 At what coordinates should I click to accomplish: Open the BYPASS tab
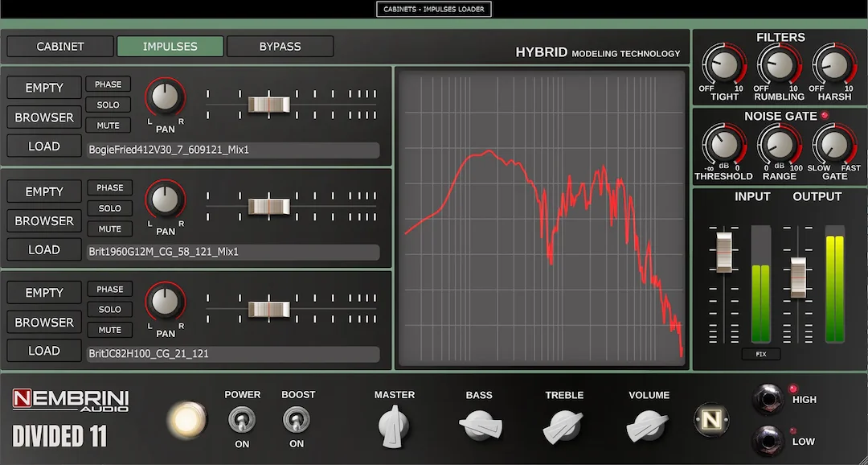280,47
